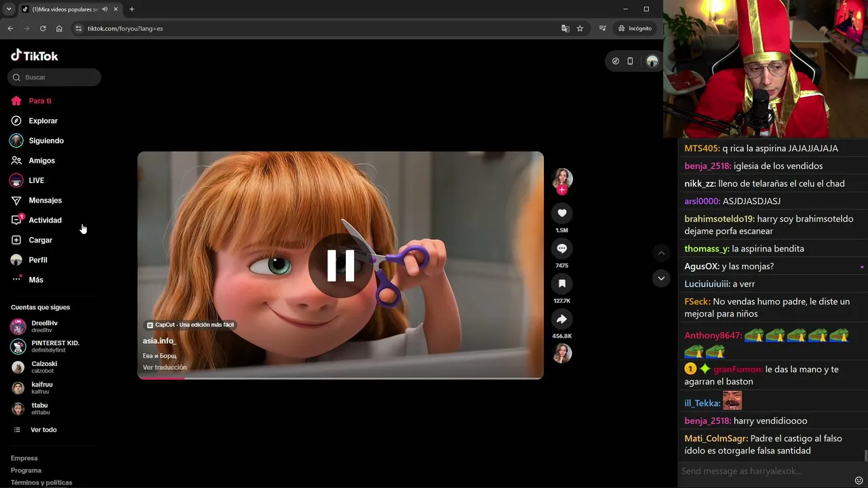Save video with the bookmark icon
Screen dimensions: 868x488
(561, 283)
